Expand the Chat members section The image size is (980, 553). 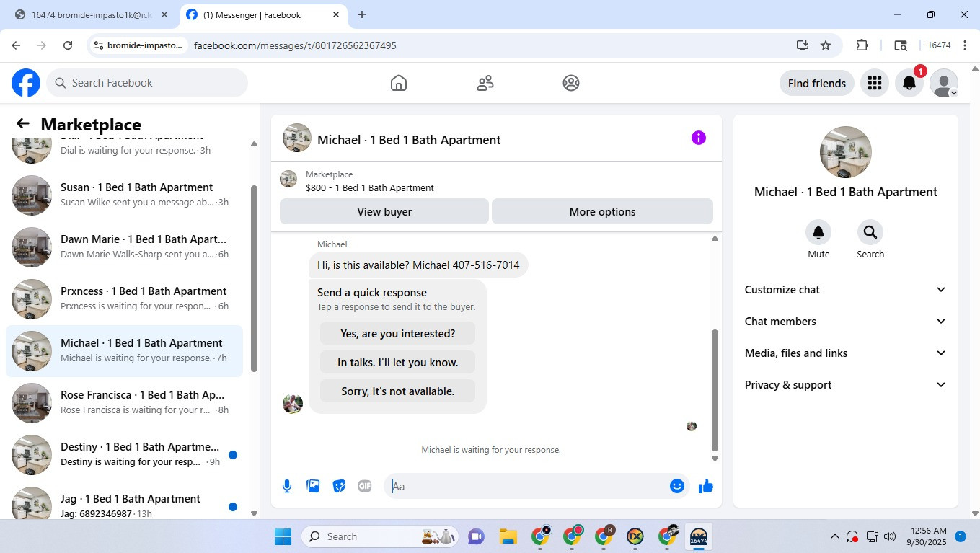point(845,322)
